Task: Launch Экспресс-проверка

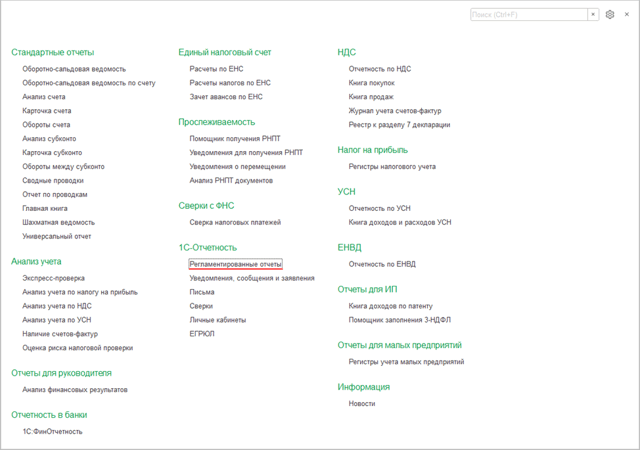Action: 53,278
